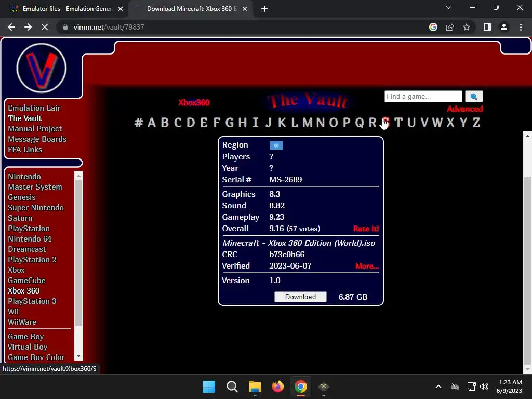Open Windows taskbar search
The width and height of the screenshot is (532, 399).
coord(232,387)
